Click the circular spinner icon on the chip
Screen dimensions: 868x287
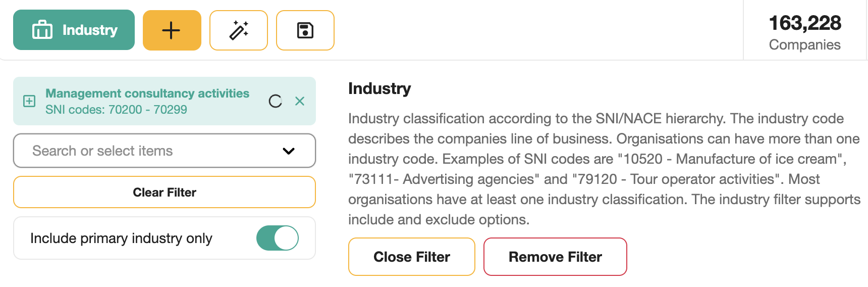(x=275, y=101)
